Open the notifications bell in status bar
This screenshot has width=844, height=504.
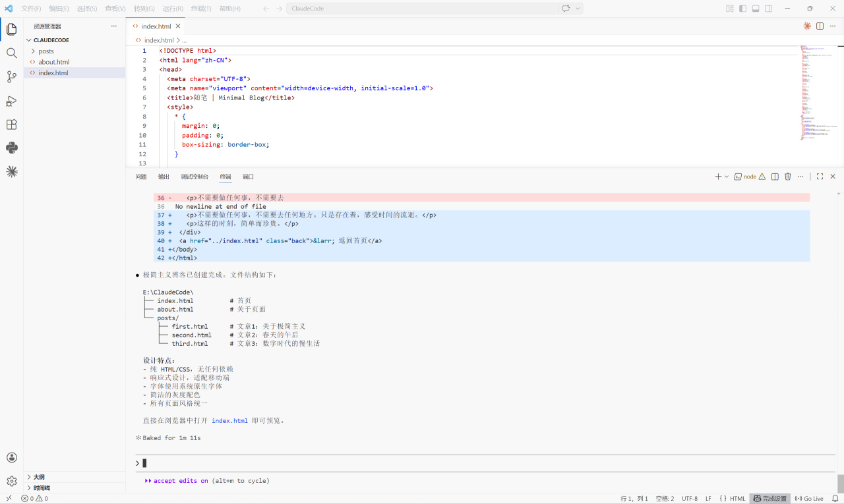pos(835,499)
